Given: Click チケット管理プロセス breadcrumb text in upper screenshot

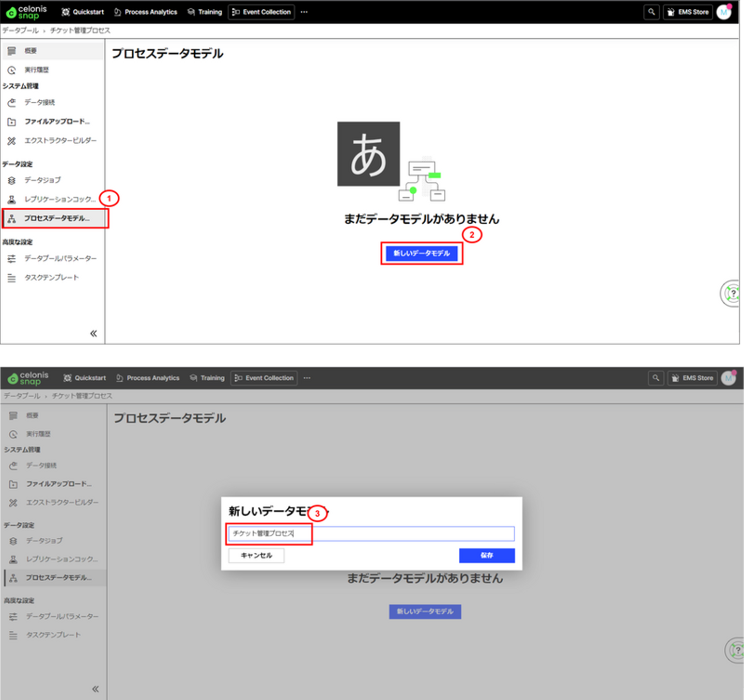Looking at the screenshot, I should coord(80,30).
